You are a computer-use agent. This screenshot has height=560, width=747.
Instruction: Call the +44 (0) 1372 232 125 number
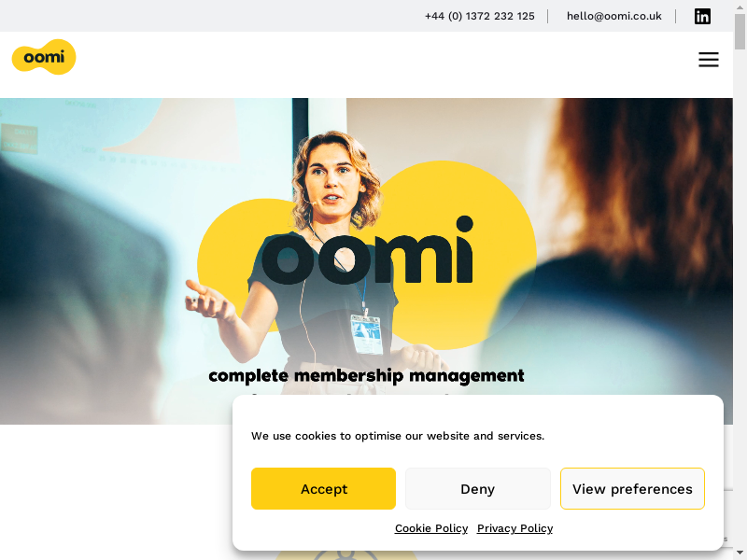[479, 16]
